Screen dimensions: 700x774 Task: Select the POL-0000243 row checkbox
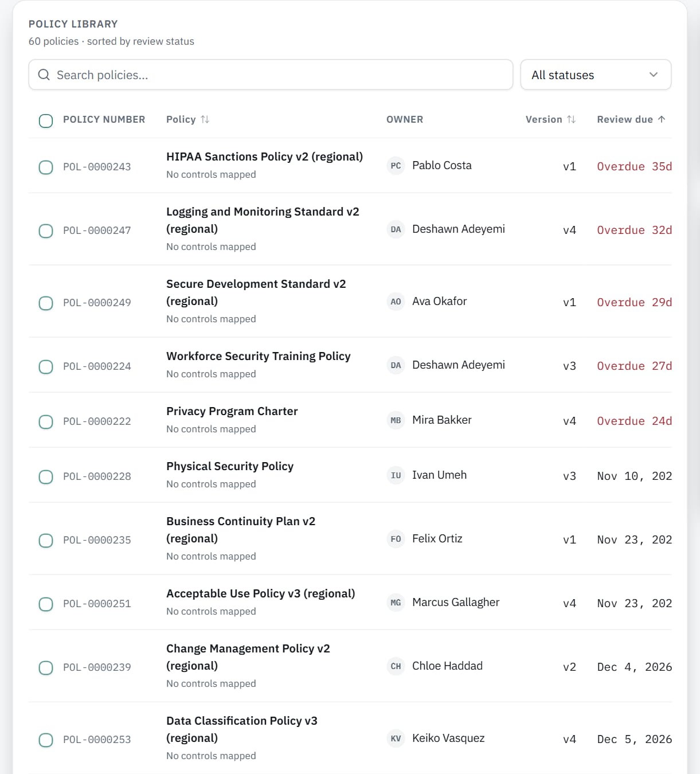[46, 167]
